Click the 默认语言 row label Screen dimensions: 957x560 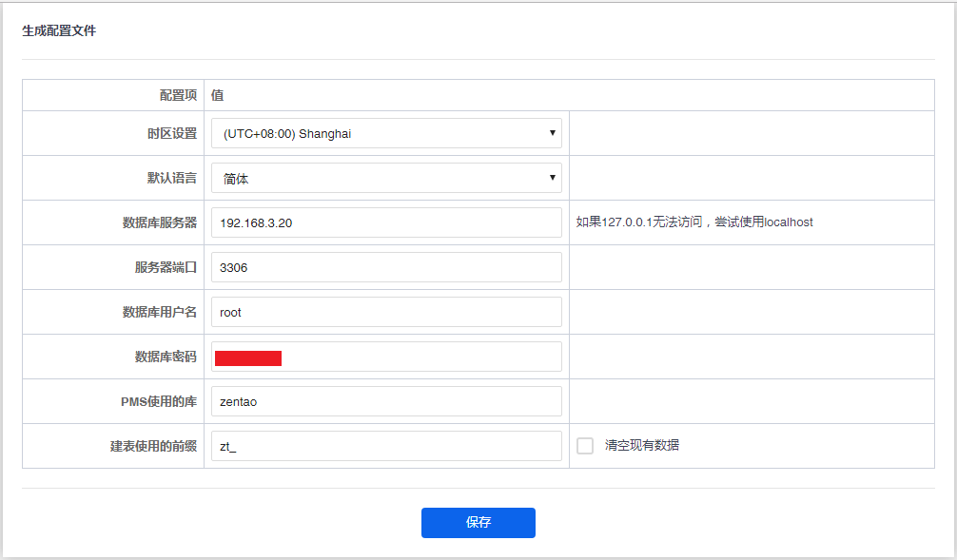(x=166, y=179)
